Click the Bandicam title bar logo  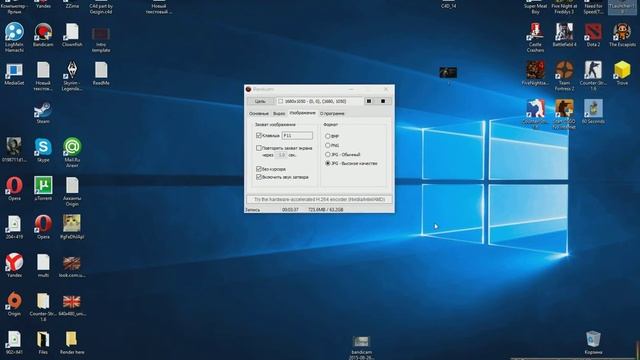tap(249, 89)
